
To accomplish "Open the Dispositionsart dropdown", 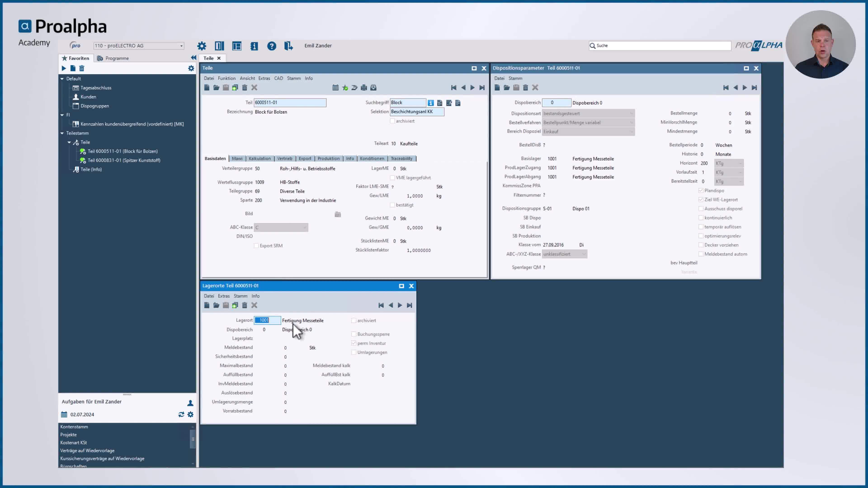I will click(x=588, y=113).
